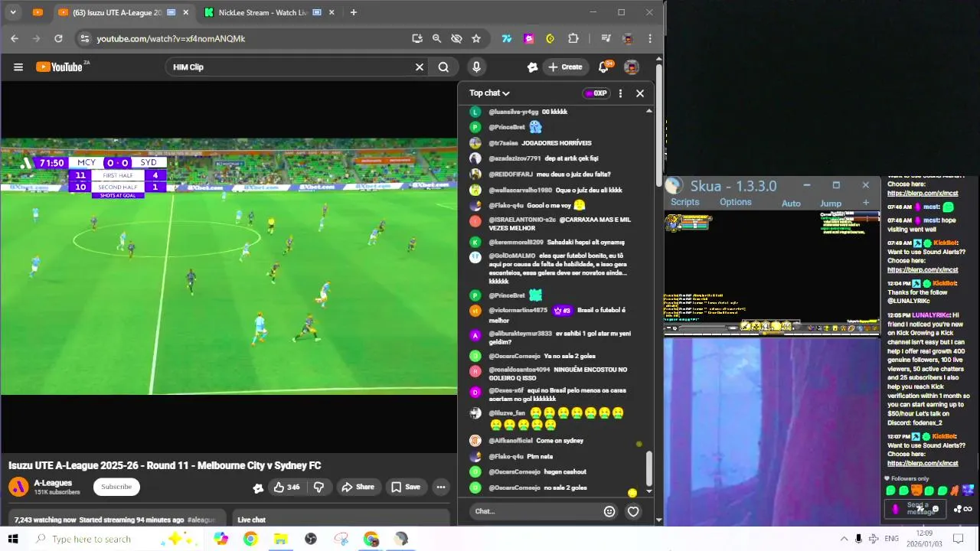Toggle the 0XP points badge in chat
The height and width of the screenshot is (551, 980).
pyautogui.click(x=596, y=93)
